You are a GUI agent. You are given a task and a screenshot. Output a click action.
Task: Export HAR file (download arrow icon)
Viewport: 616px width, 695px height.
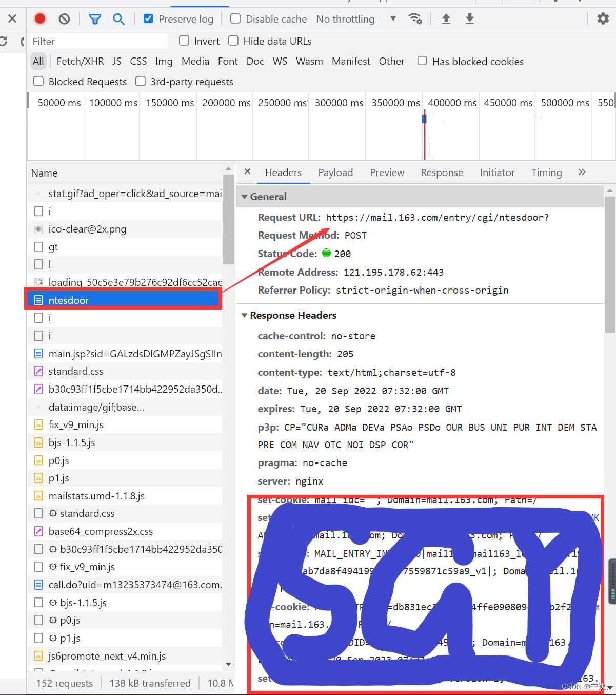click(x=469, y=18)
